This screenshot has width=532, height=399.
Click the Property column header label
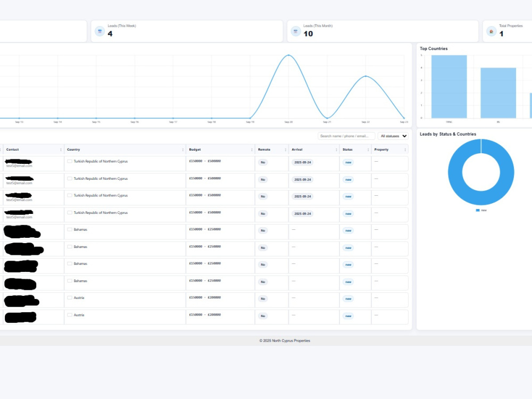pos(381,149)
